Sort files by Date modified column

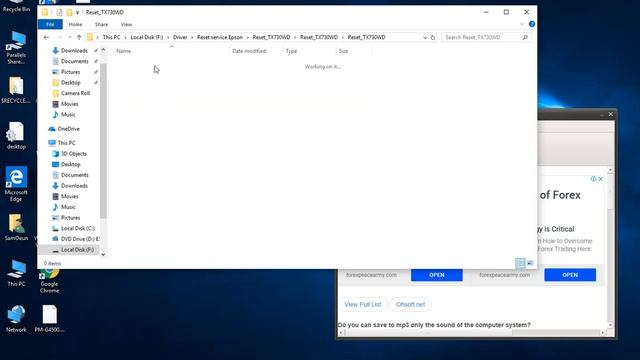click(x=249, y=51)
